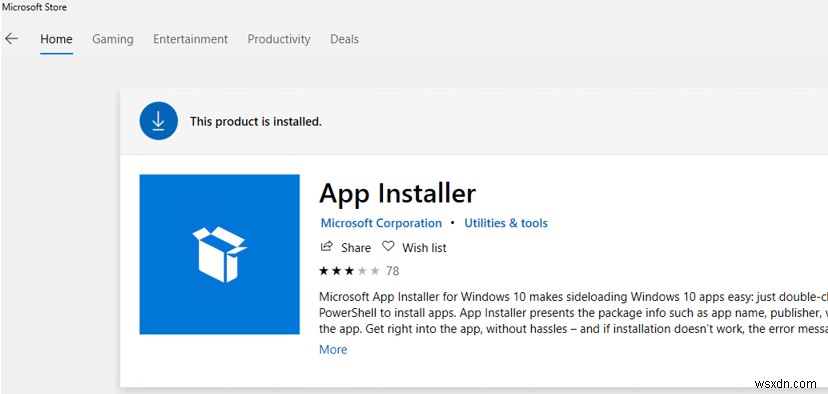Click the Microsoft Store window title
The height and width of the screenshot is (394, 828).
click(x=34, y=7)
